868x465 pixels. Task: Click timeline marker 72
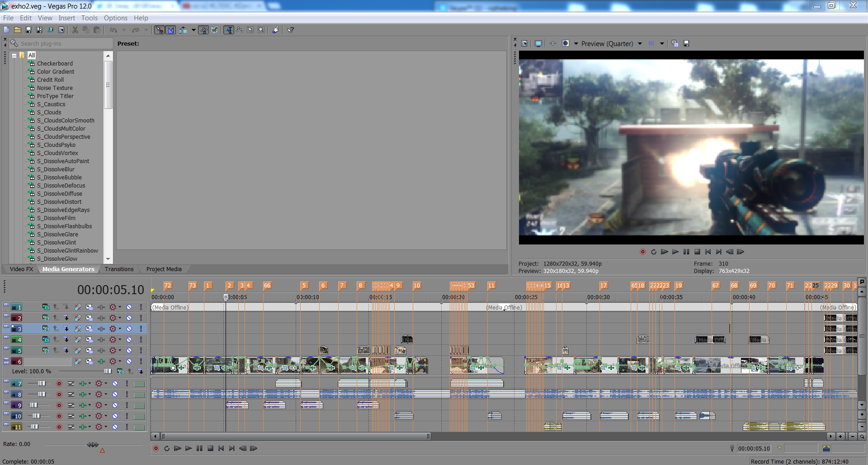pyautogui.click(x=168, y=286)
